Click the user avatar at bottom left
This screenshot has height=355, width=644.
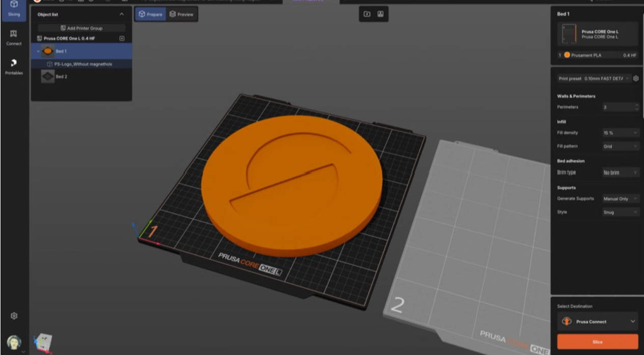(14, 342)
